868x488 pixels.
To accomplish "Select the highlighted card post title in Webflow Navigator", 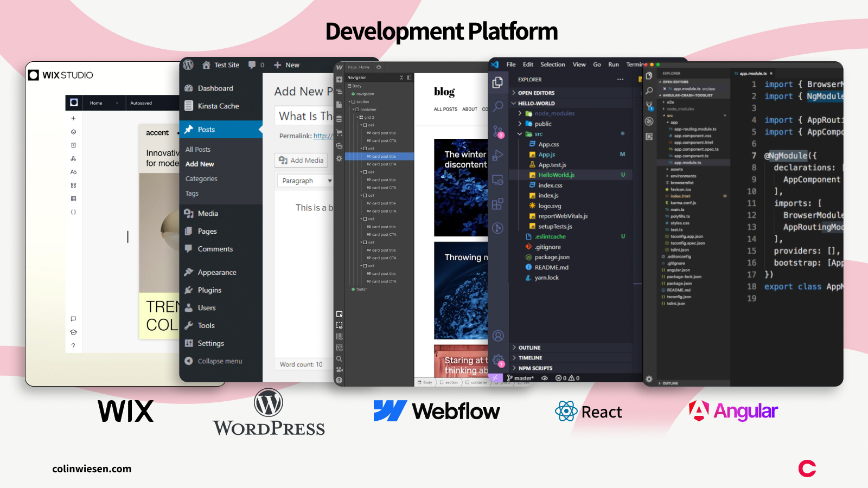I will coord(381,156).
